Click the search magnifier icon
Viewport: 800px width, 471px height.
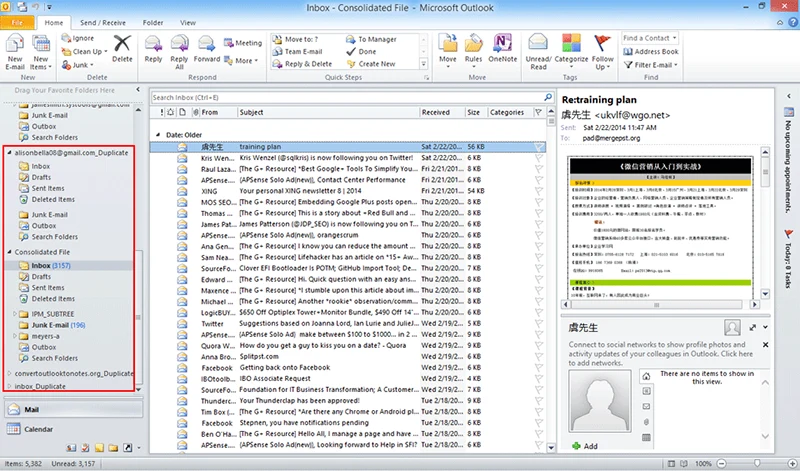pyautogui.click(x=548, y=97)
